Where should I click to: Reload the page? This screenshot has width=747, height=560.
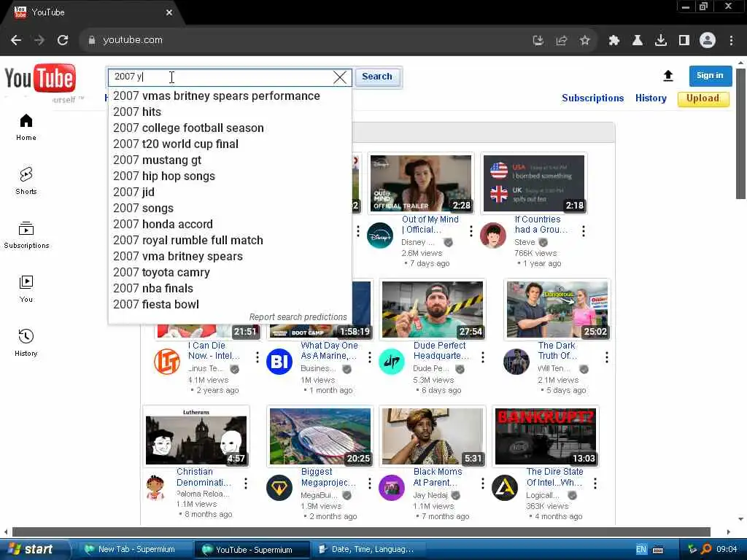click(63, 40)
